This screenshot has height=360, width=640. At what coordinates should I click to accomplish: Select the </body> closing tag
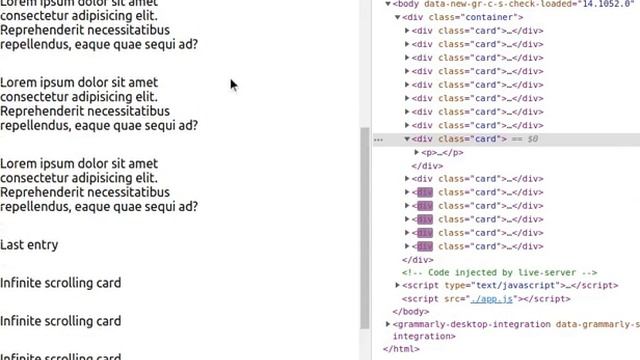(411, 311)
